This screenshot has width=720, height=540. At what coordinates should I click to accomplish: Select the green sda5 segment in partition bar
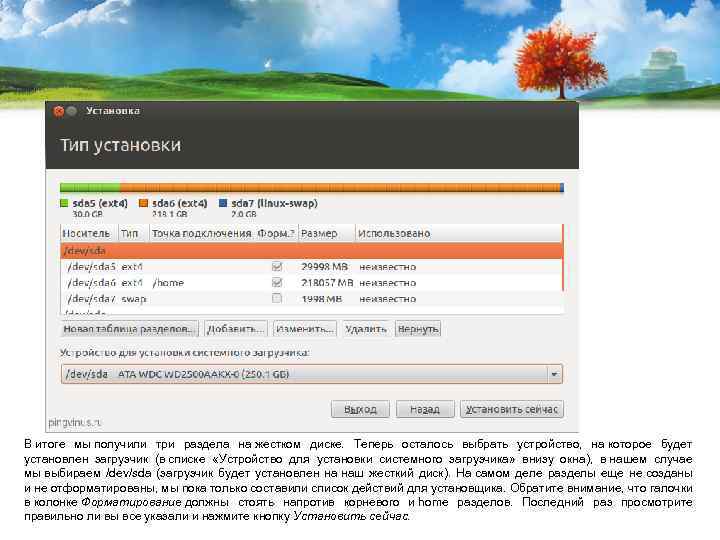(x=90, y=187)
